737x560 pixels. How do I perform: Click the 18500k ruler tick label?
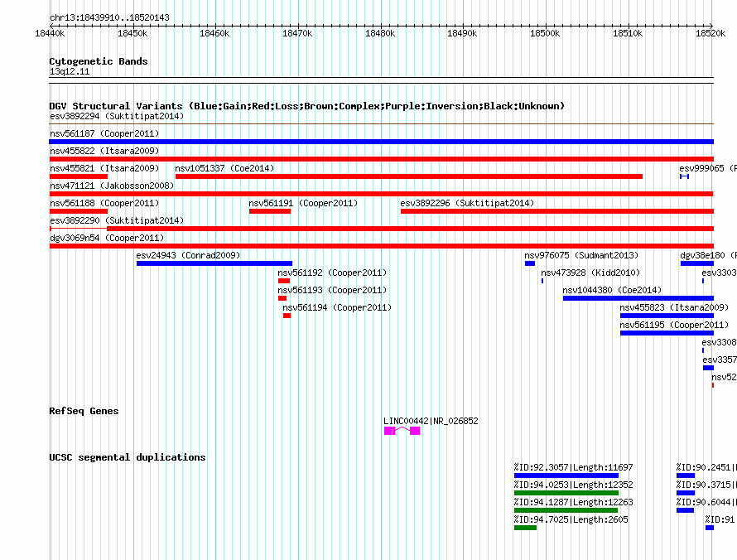pyautogui.click(x=545, y=33)
